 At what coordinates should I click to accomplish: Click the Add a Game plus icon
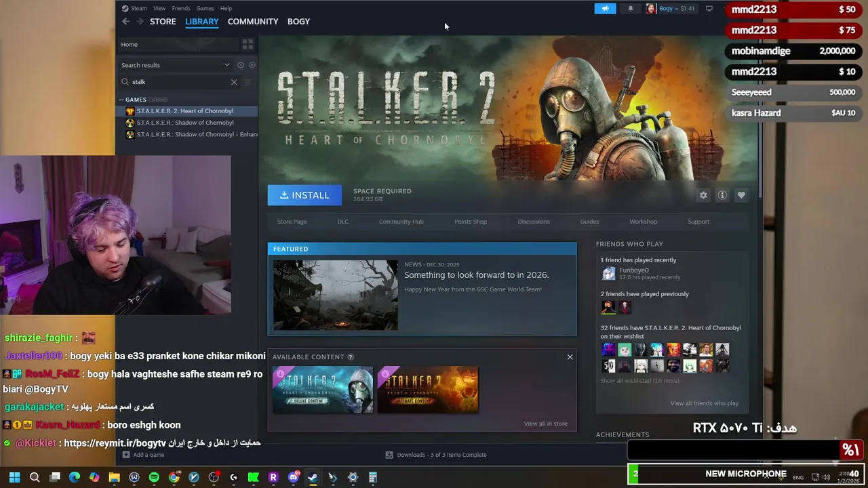pos(125,455)
